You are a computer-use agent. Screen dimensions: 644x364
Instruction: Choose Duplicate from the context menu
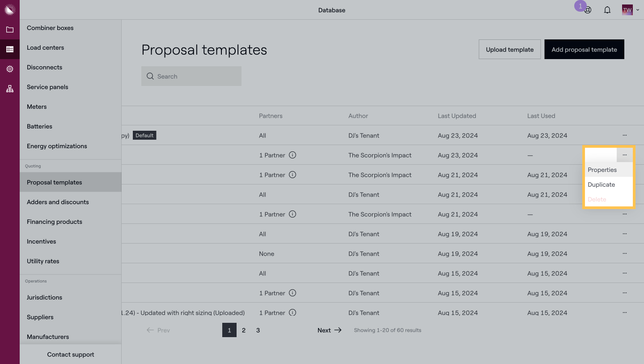click(x=601, y=184)
